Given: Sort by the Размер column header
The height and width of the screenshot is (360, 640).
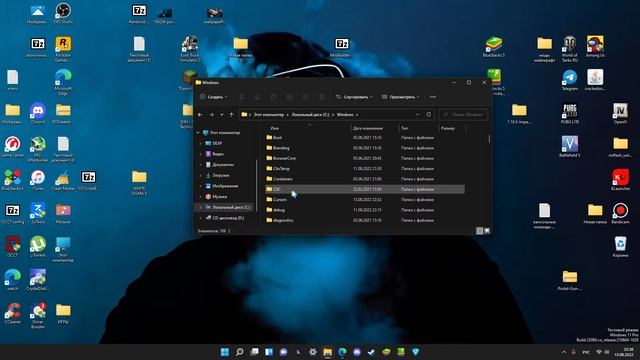Looking at the screenshot, I should [x=448, y=128].
